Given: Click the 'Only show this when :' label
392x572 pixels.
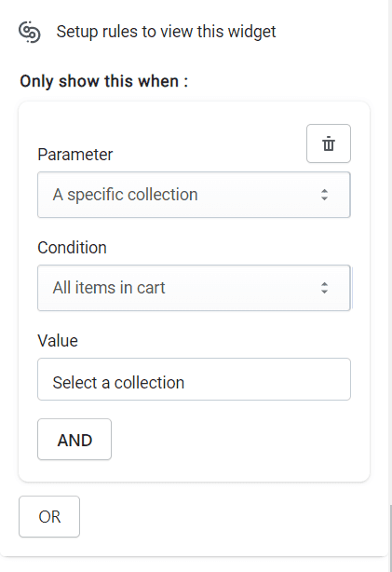Looking at the screenshot, I should [x=104, y=81].
